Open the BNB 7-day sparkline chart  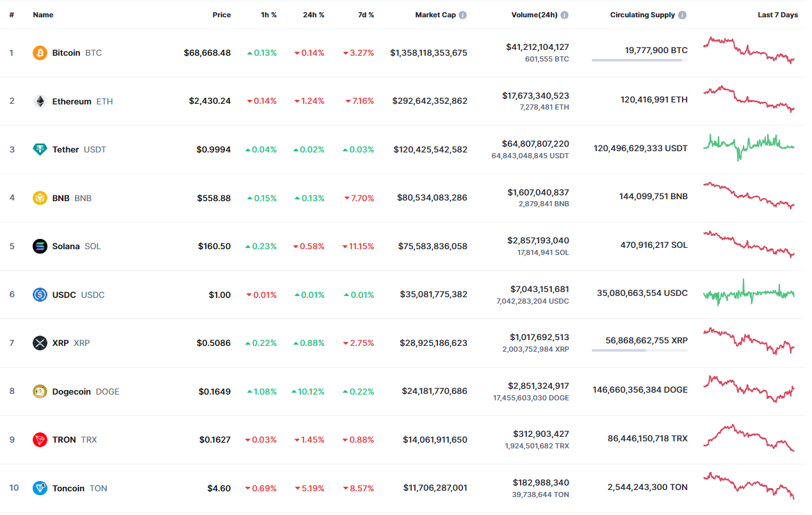click(x=749, y=196)
